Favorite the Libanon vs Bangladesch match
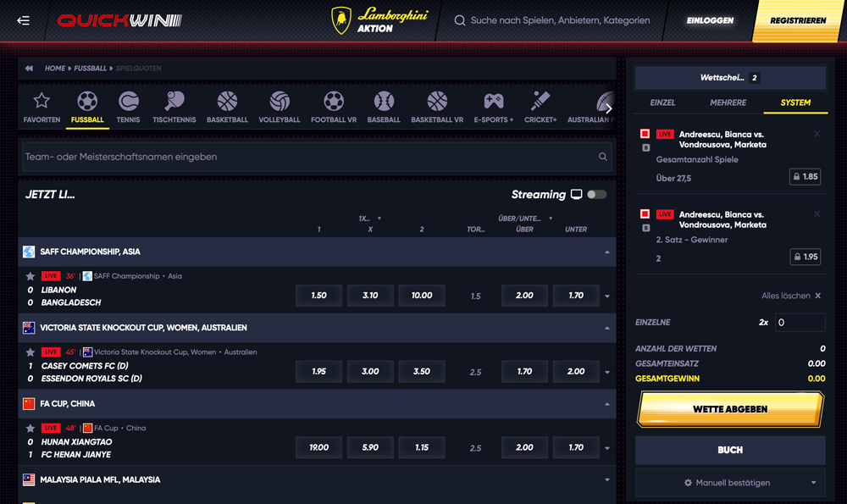The height and width of the screenshot is (504, 847). point(30,276)
